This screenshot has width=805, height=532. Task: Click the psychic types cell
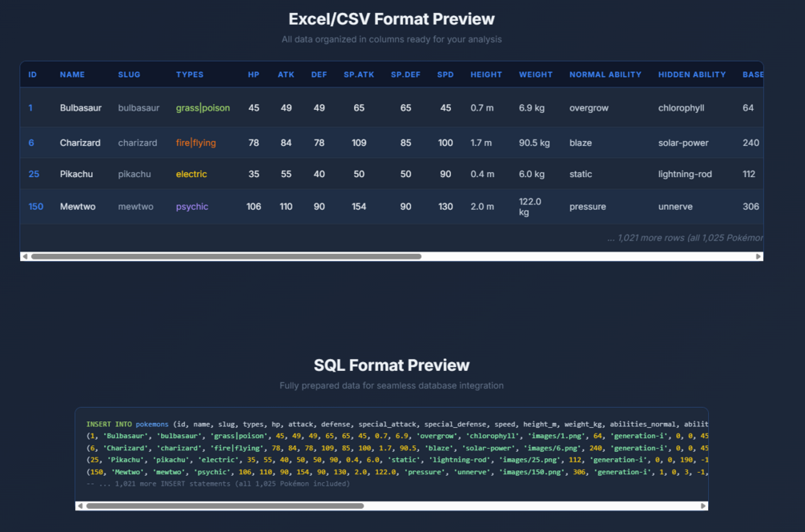[x=192, y=207]
